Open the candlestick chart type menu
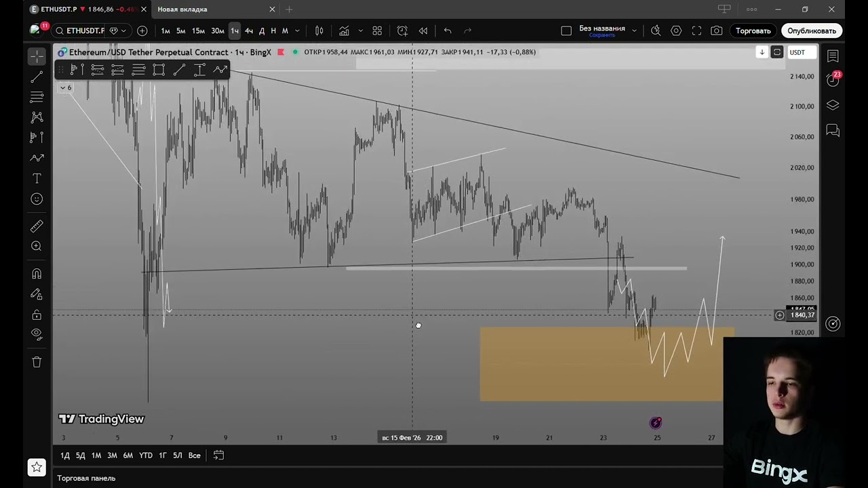 pos(319,30)
